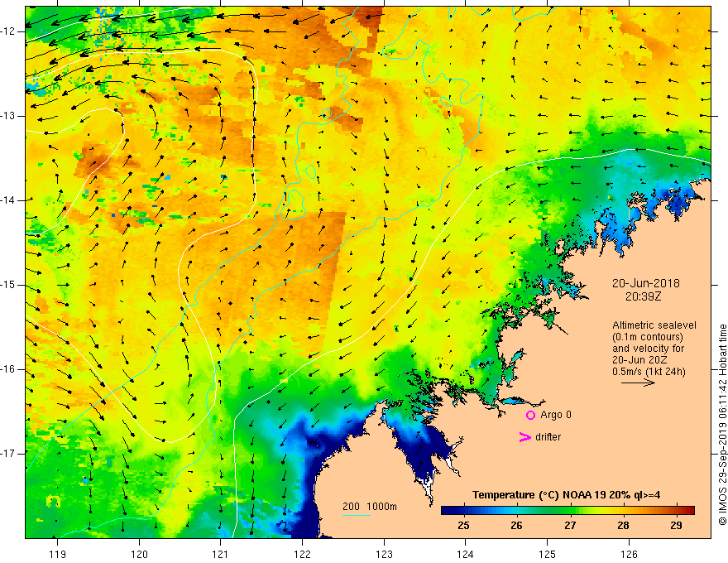Click the -17 latitude axis label
728x563 pixels.
coord(8,454)
